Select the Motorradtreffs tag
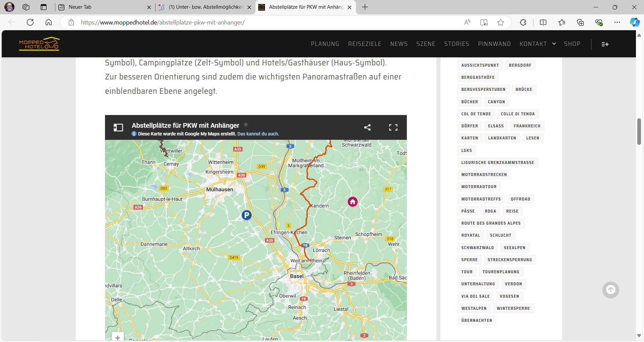Image resolution: width=644 pixels, height=342 pixels. (481, 199)
